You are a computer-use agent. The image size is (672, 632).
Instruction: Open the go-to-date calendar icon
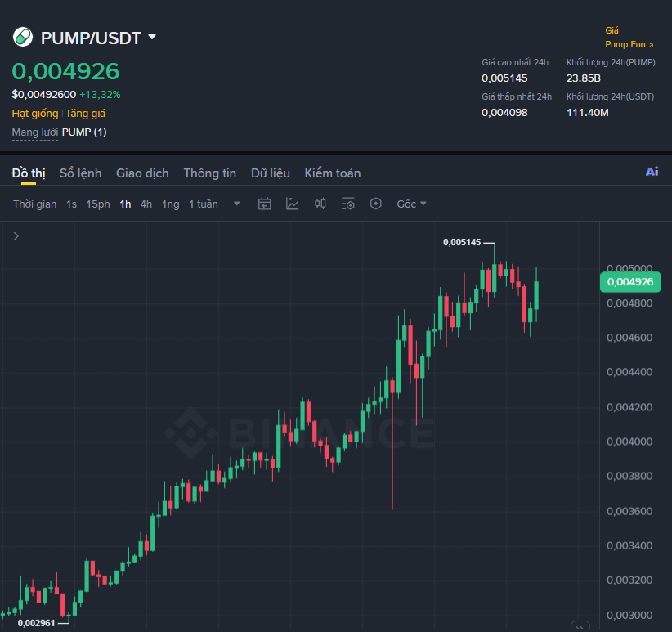tap(264, 204)
